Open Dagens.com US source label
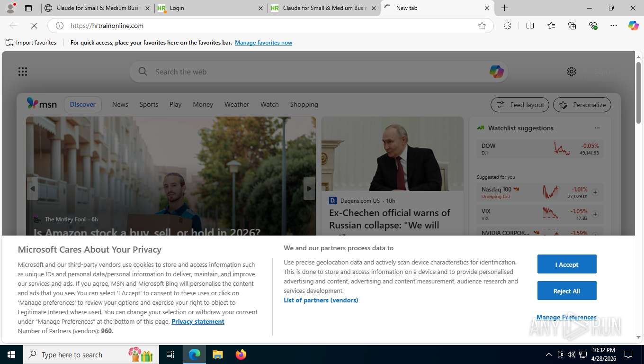644x364 pixels. [360, 200]
